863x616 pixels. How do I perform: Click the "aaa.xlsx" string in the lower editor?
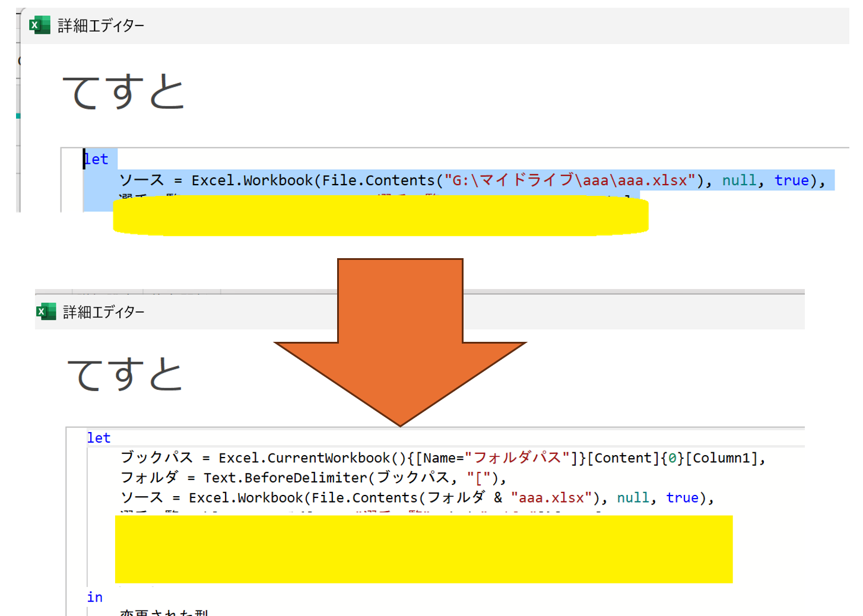tap(551, 498)
